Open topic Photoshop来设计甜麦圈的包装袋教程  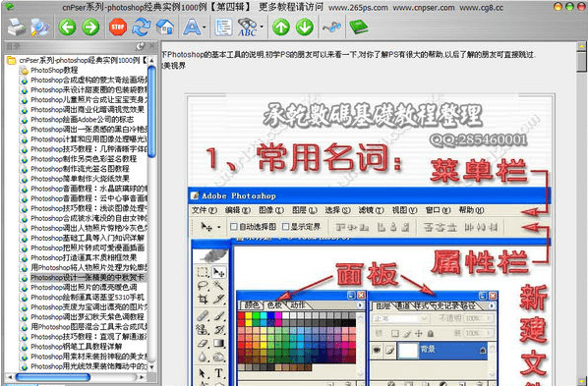coord(89,90)
